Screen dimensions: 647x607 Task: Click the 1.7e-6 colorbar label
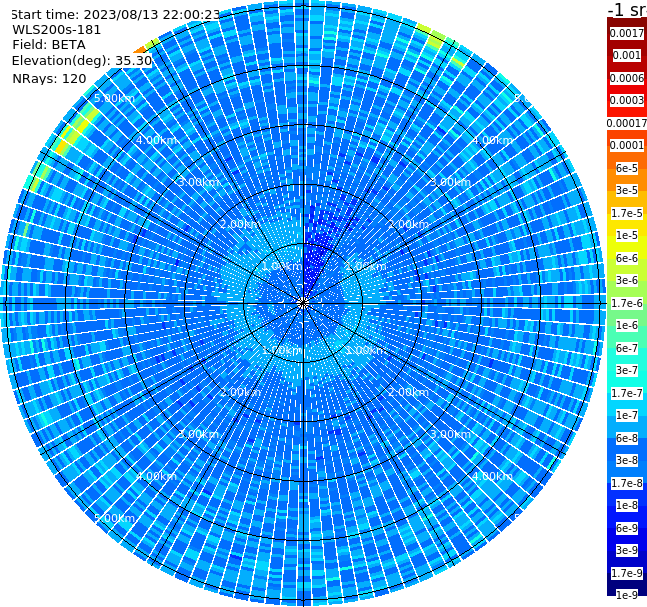tap(627, 303)
